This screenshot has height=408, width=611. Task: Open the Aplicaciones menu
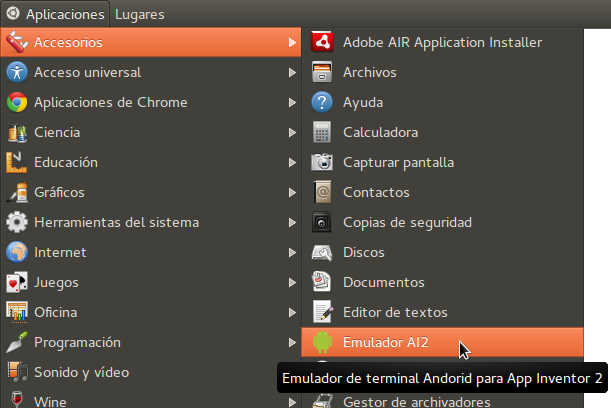55,14
